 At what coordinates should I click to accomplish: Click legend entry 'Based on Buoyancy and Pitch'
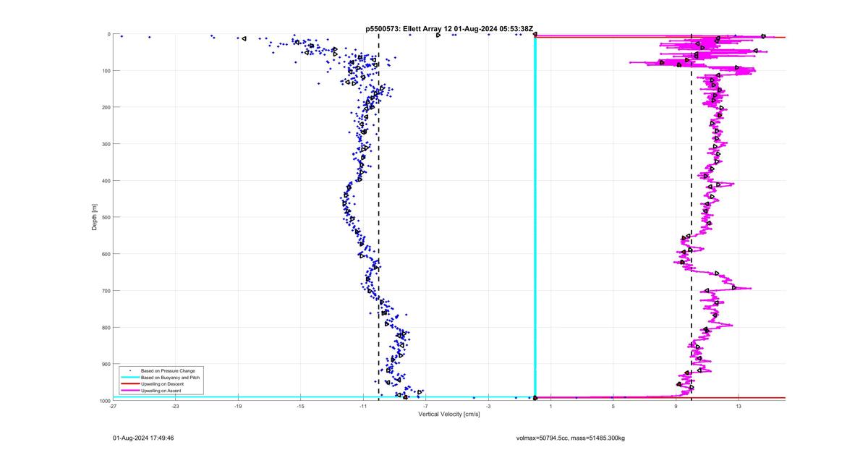[170, 377]
